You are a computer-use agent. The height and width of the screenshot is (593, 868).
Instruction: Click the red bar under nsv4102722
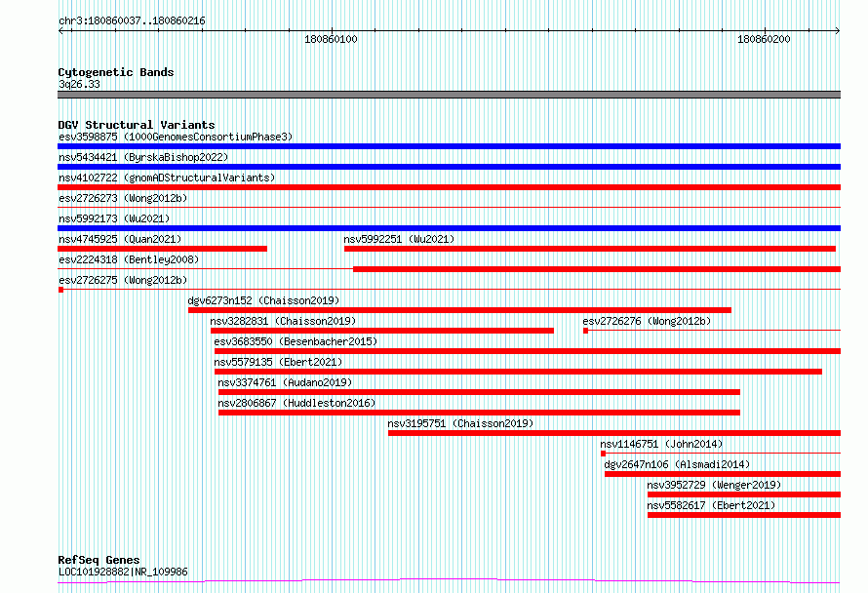point(449,187)
